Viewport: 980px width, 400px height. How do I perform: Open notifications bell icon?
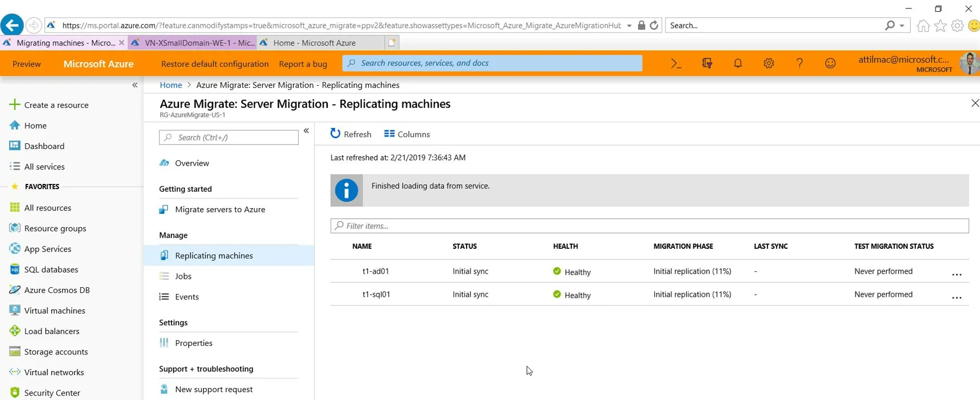(x=738, y=64)
